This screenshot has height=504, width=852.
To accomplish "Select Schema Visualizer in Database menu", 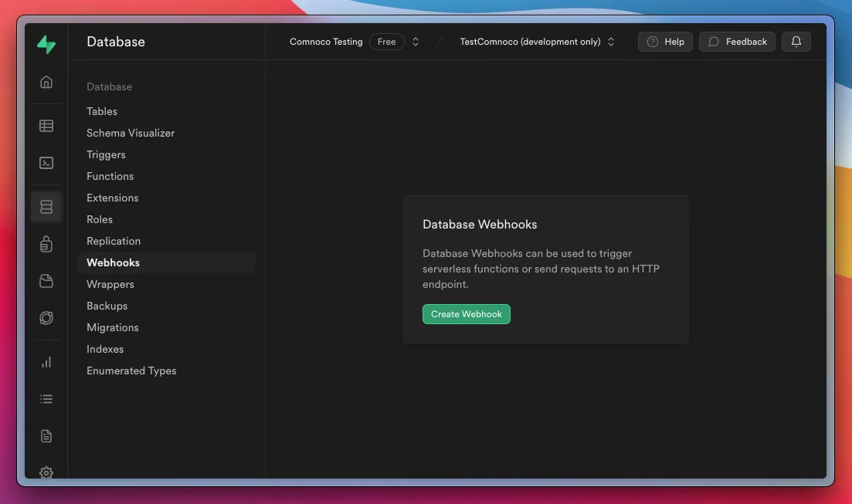I will tap(131, 133).
